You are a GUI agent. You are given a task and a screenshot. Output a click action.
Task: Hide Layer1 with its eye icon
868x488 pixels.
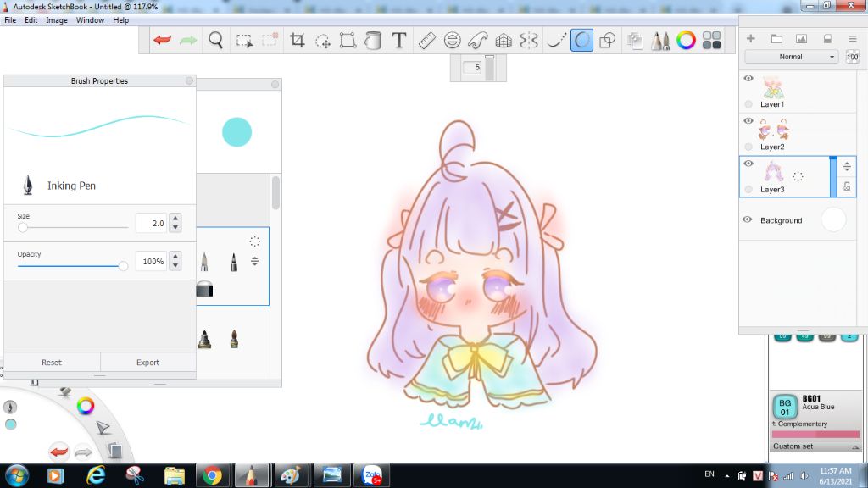748,79
